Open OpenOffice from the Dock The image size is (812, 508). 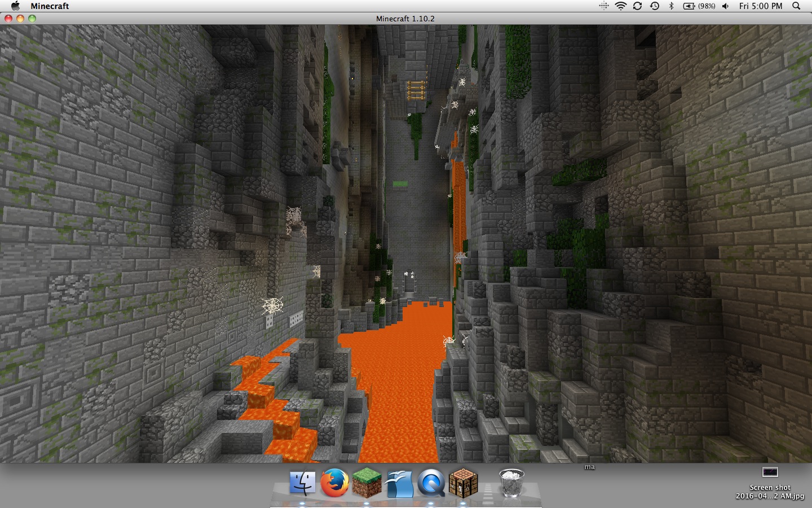pos(400,483)
